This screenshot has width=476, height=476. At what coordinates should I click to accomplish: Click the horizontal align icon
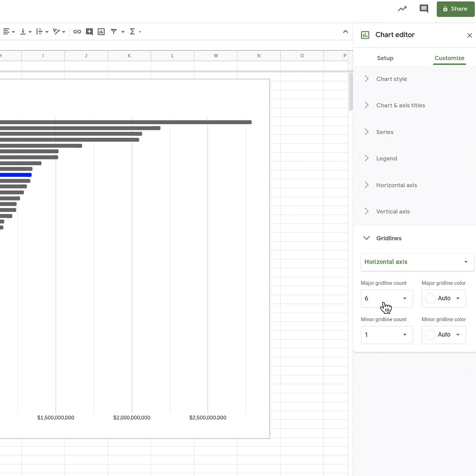click(x=6, y=32)
